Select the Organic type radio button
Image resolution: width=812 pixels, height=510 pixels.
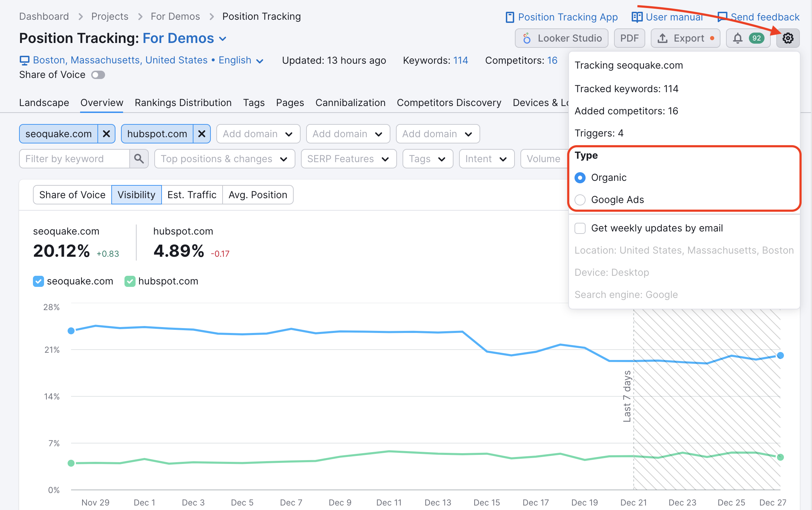[580, 178]
